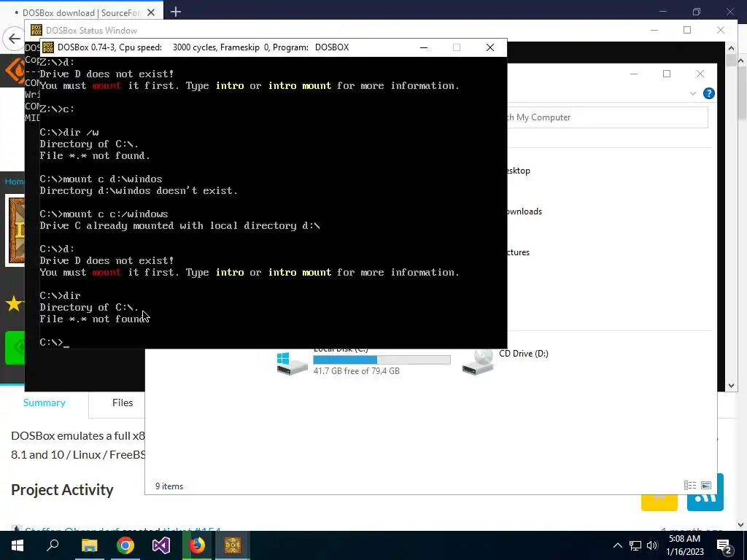Open volume control tray icon
The image size is (747, 560).
[x=652, y=545]
